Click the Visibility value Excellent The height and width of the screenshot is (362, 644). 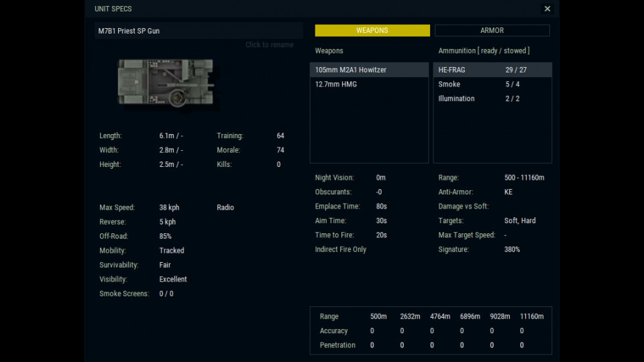tap(173, 279)
